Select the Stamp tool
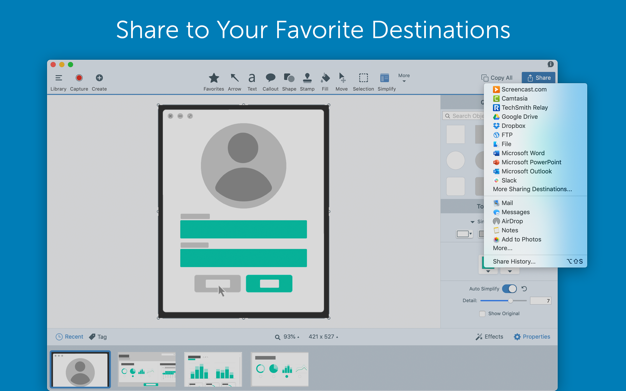 [307, 81]
